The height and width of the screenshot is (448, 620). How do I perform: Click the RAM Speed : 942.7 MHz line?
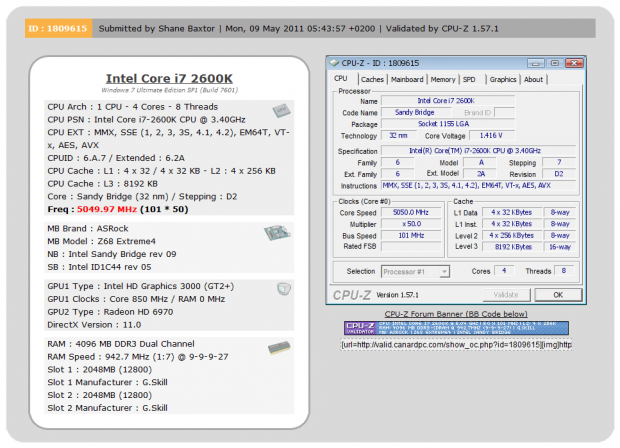(138, 357)
